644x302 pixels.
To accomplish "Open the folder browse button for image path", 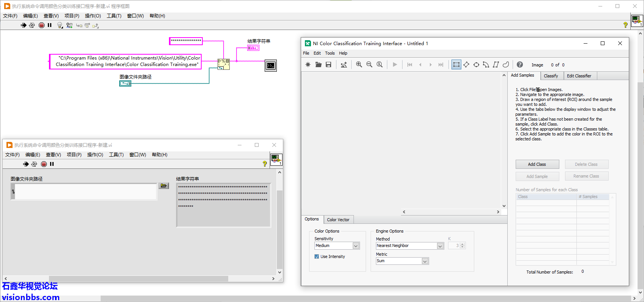I will (164, 186).
